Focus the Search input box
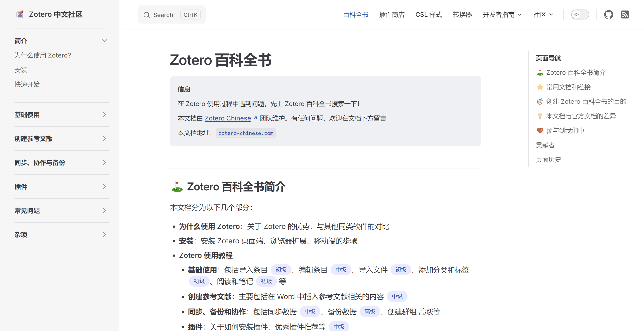Image resolution: width=644 pixels, height=331 pixels. coord(172,15)
